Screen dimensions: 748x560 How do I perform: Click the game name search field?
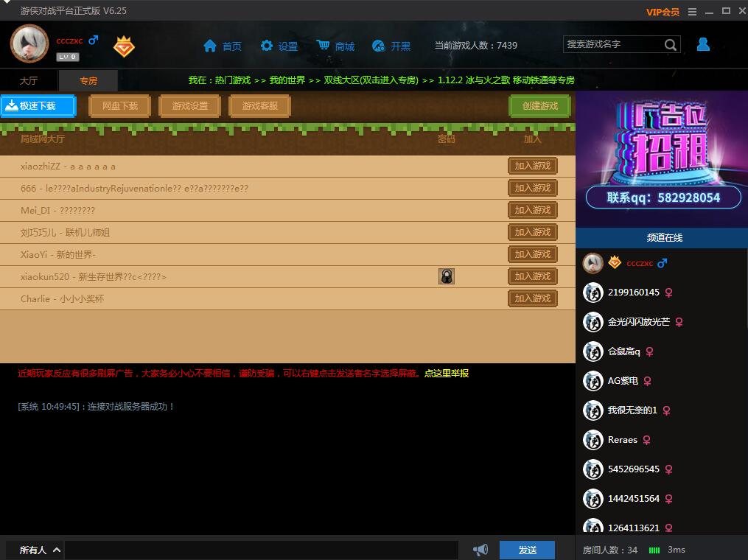point(613,45)
